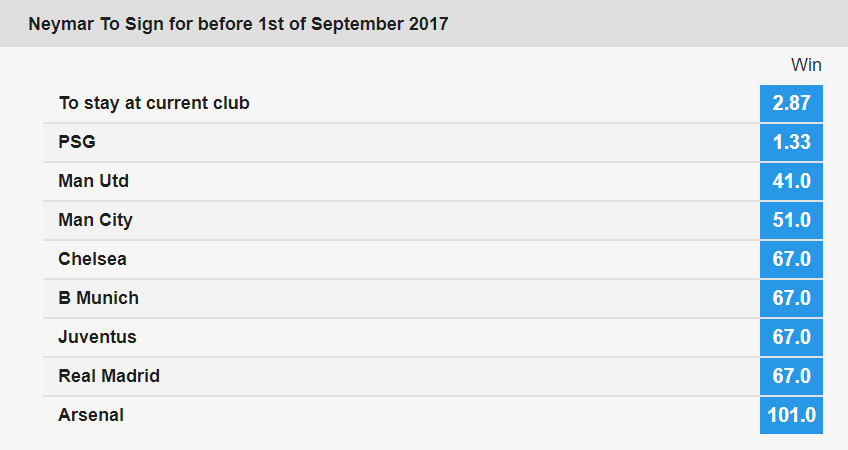Click the B Munich row label

pyautogui.click(x=98, y=297)
